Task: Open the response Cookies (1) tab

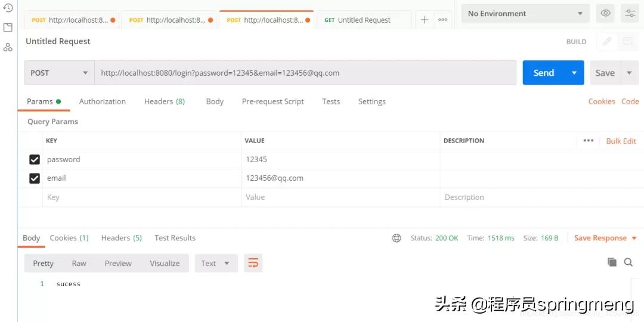Action: click(x=69, y=238)
